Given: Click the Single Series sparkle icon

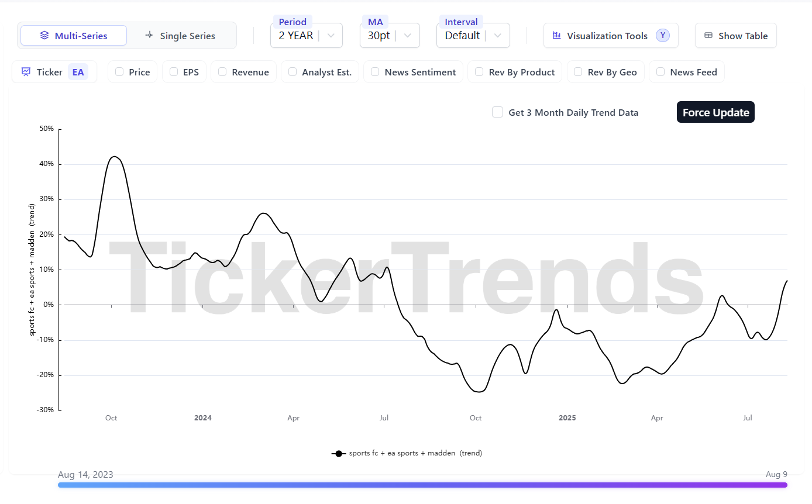Looking at the screenshot, I should click(x=149, y=35).
